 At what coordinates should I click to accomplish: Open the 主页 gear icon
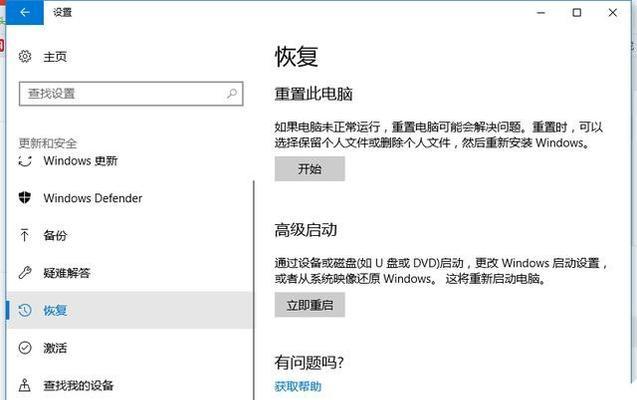[25, 56]
